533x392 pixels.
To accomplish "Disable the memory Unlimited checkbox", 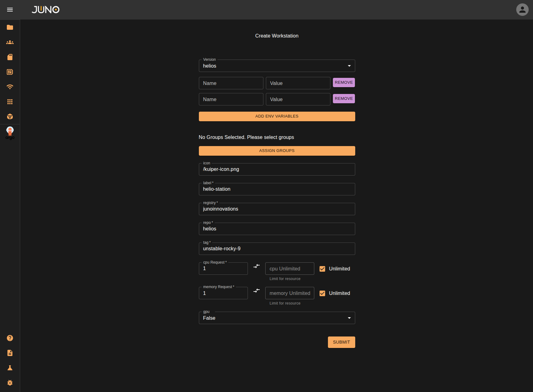I will (322, 293).
